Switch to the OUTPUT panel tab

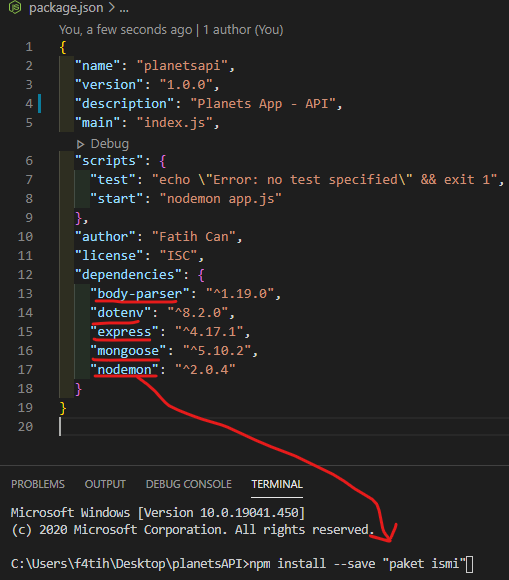(x=105, y=484)
